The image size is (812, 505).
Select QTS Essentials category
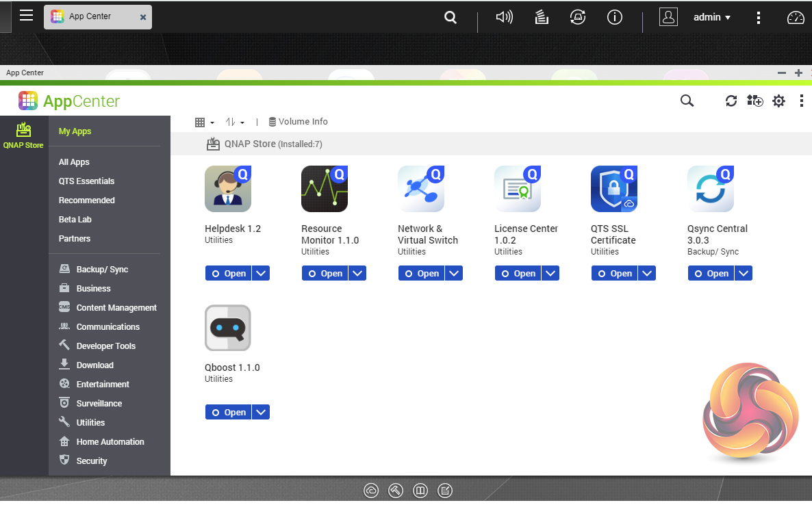pyautogui.click(x=86, y=181)
